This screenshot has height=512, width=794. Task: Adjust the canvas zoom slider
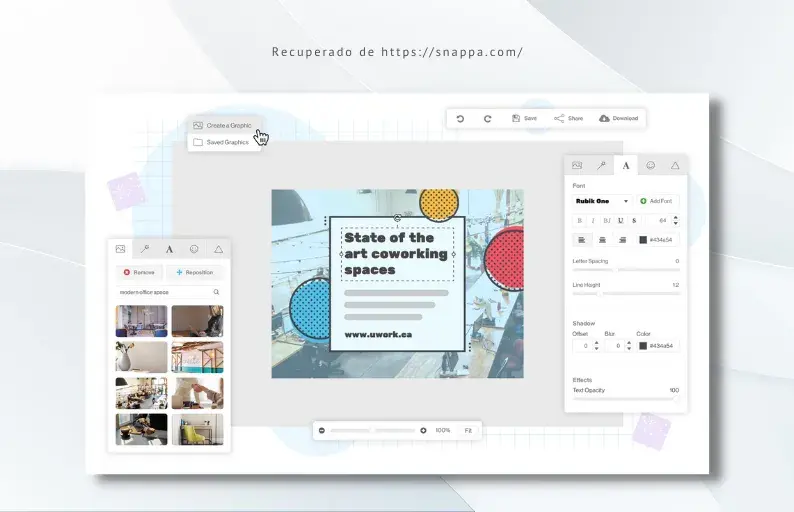(372, 430)
